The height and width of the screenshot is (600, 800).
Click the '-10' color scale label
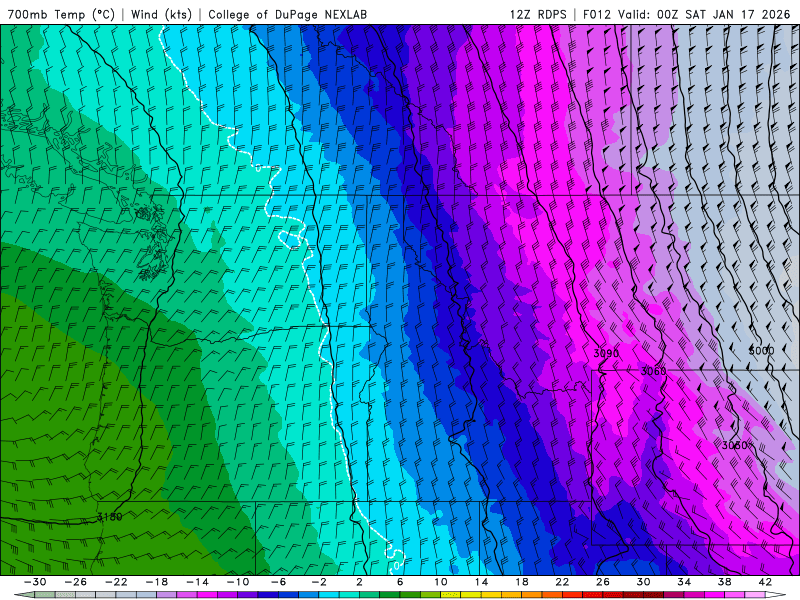tap(238, 582)
